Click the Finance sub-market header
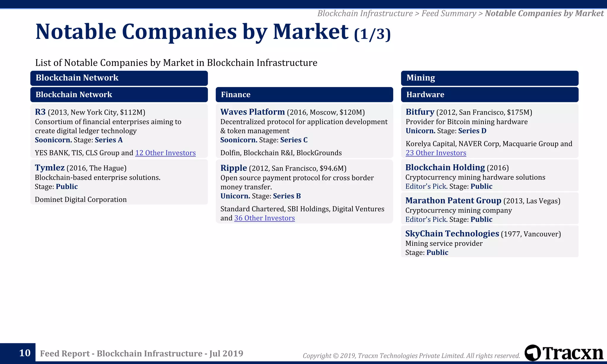The width and height of the screenshot is (607, 364). pos(304,94)
